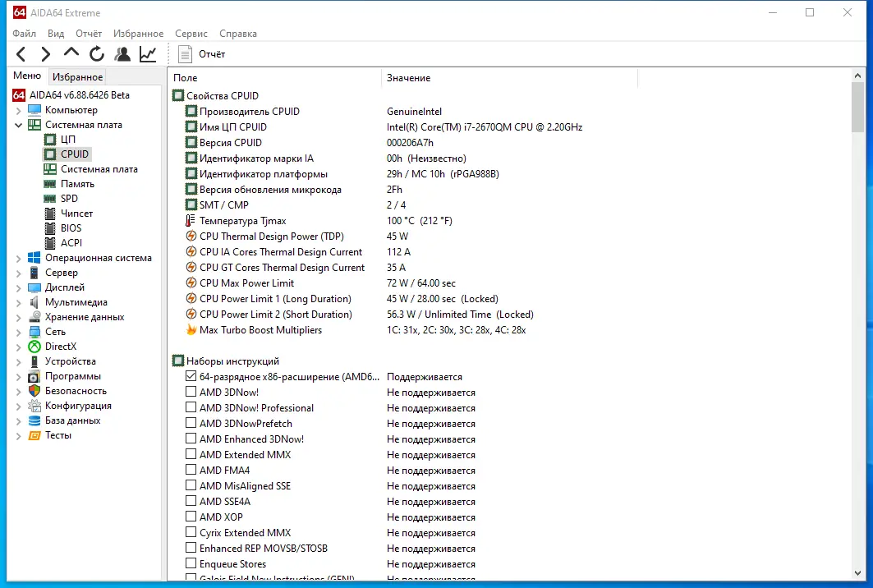Open the user silhouette toolbar icon
The height and width of the screenshot is (588, 873).
pos(122,54)
